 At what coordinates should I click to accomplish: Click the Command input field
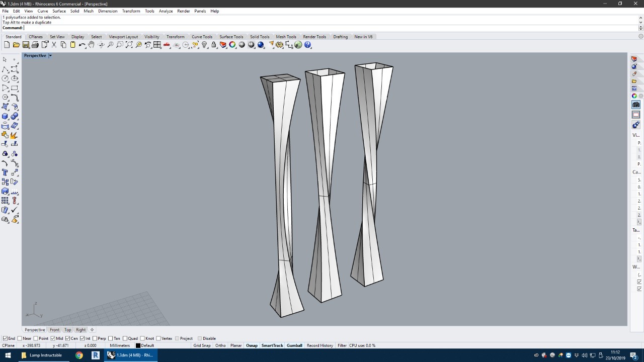coord(330,28)
